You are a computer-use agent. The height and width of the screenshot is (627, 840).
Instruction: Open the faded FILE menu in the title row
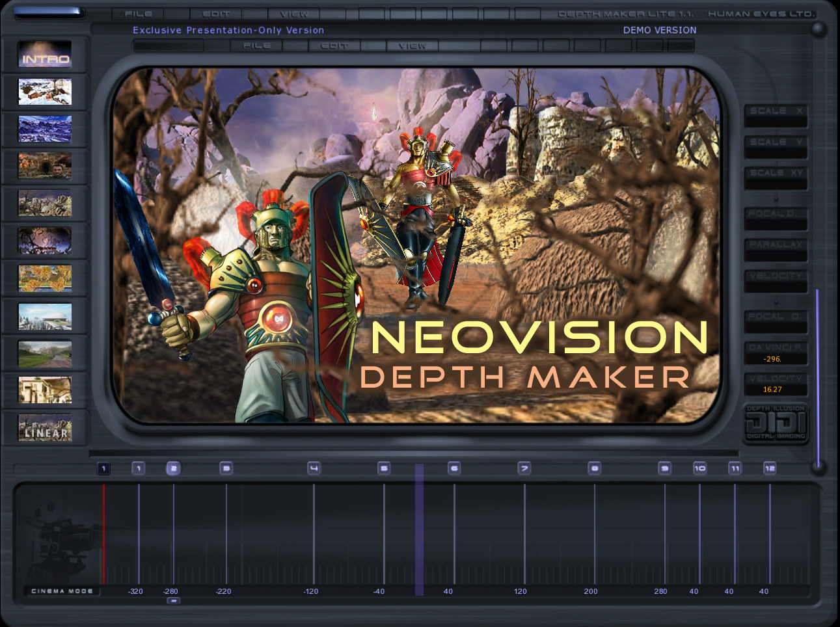pos(138,14)
